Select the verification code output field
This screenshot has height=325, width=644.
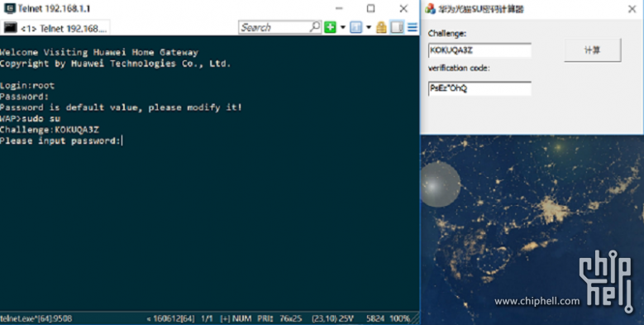[479, 88]
